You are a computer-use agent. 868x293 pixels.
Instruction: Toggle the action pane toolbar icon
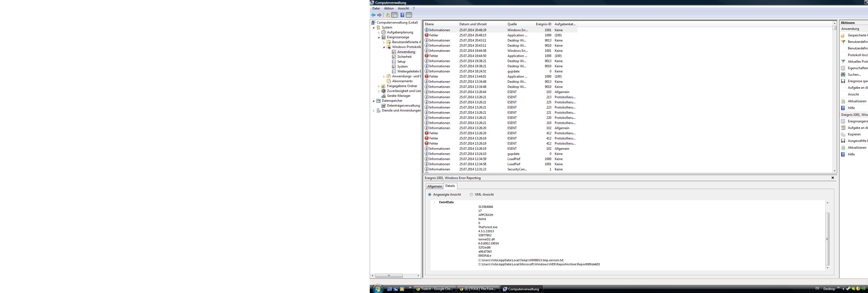coord(409,15)
